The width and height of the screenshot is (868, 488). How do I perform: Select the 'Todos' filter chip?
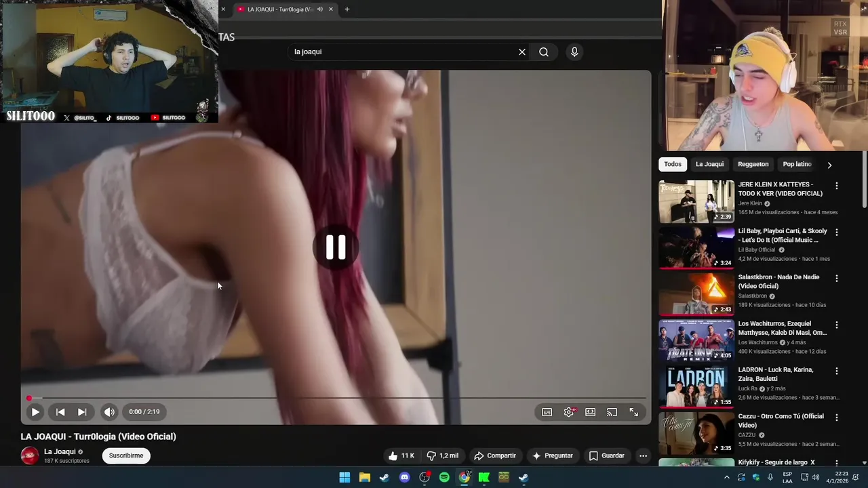pyautogui.click(x=673, y=164)
